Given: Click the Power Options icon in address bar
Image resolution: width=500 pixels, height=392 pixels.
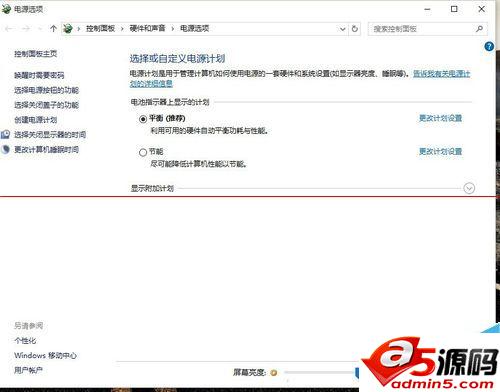Looking at the screenshot, I should pos(68,29).
